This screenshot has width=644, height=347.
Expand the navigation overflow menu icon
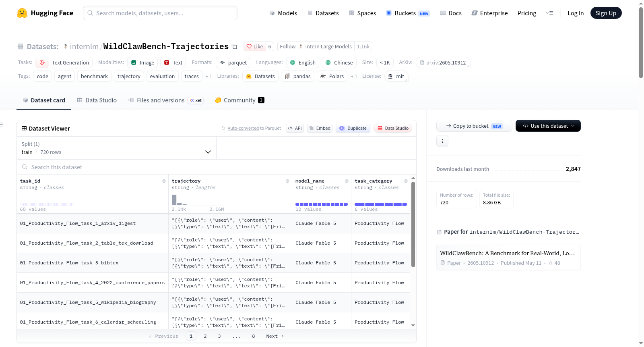[x=549, y=13]
